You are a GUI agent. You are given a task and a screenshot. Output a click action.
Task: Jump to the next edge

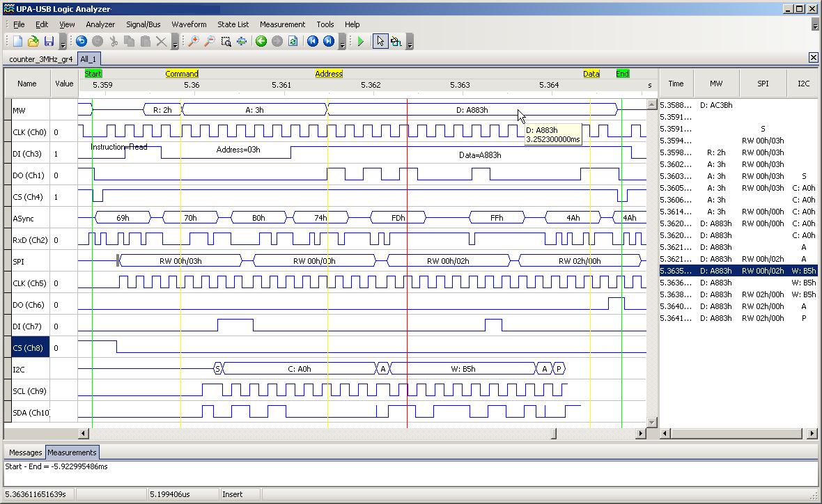click(x=329, y=41)
